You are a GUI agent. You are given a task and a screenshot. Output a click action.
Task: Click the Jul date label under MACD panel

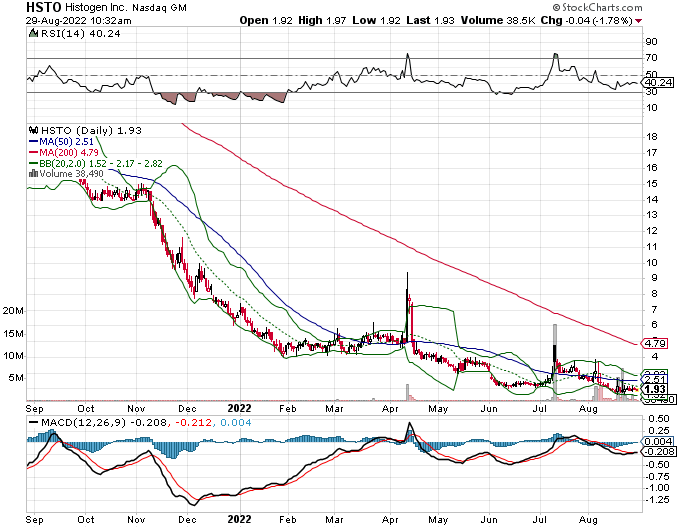click(x=540, y=519)
